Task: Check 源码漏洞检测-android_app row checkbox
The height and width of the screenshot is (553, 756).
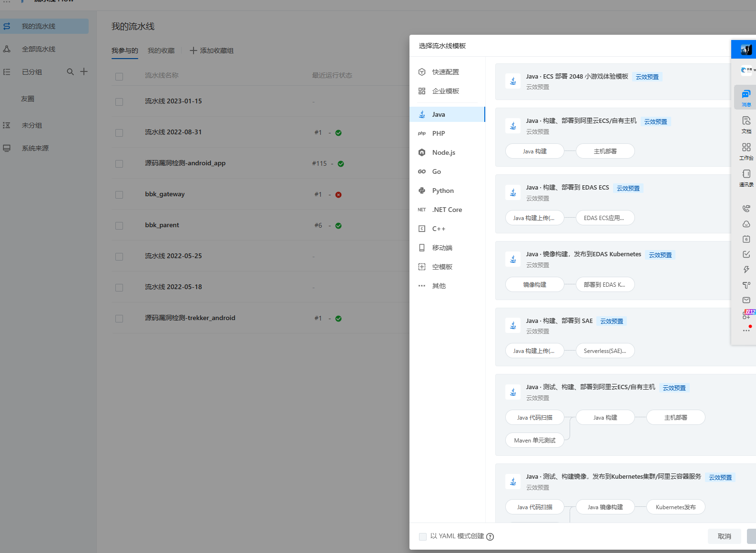Action: pyautogui.click(x=119, y=164)
